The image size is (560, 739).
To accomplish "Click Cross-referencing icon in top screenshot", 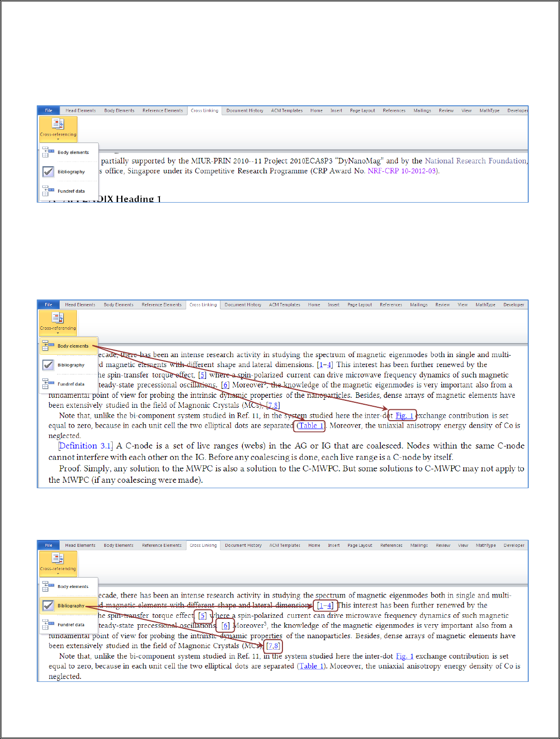I will click(x=58, y=124).
